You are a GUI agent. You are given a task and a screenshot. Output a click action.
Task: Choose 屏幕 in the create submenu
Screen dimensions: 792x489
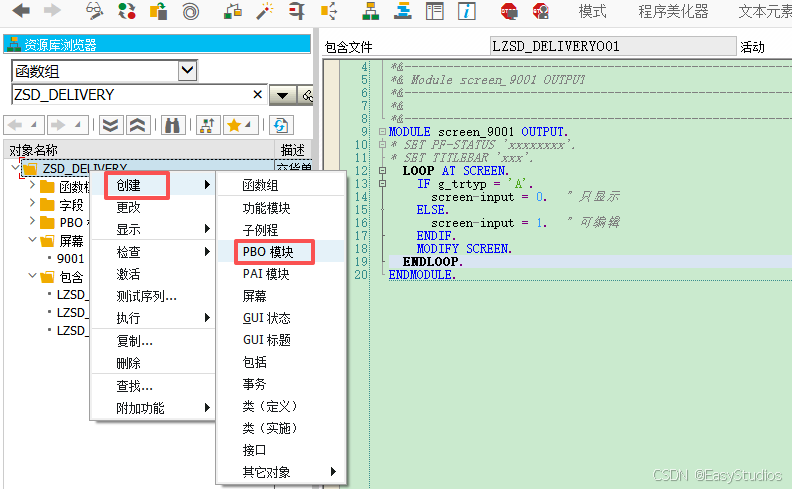281,296
